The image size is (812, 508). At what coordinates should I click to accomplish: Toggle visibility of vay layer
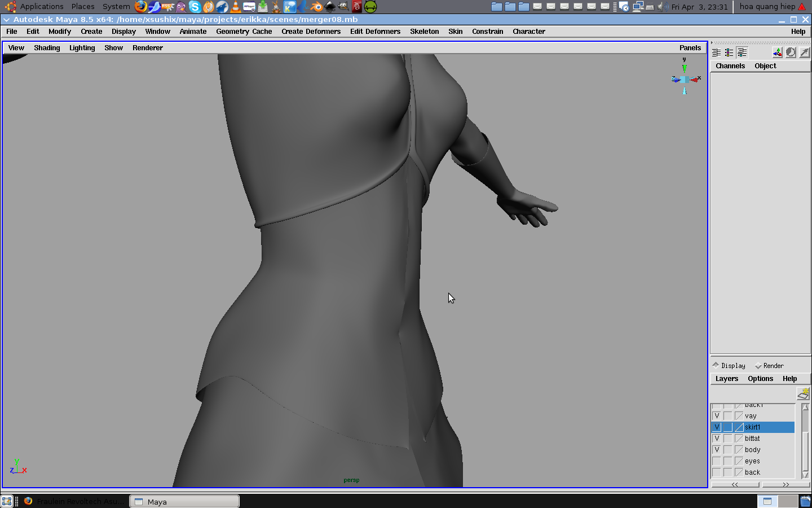(717, 416)
